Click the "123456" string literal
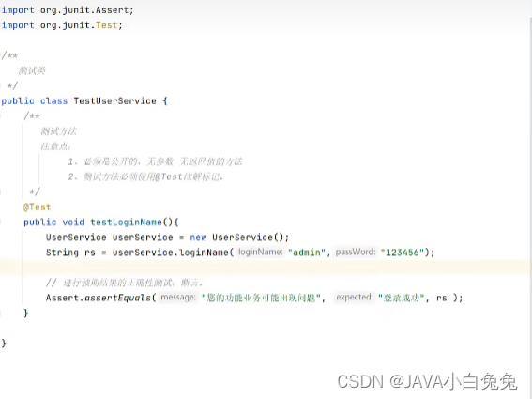 [403, 253]
